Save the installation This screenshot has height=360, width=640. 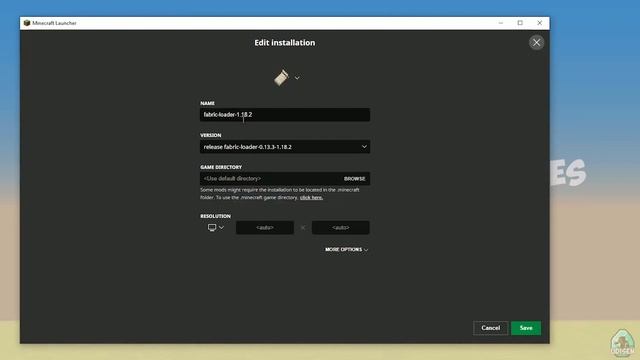tap(526, 328)
